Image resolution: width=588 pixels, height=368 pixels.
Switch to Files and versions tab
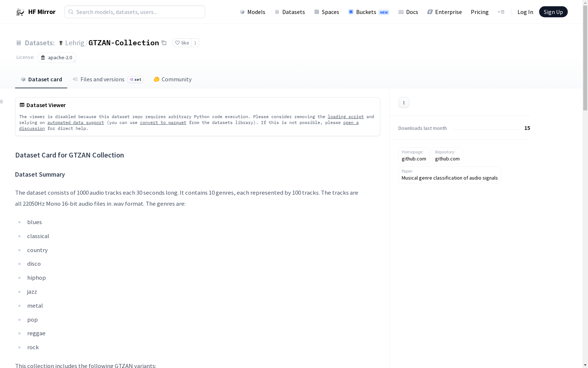(108, 79)
